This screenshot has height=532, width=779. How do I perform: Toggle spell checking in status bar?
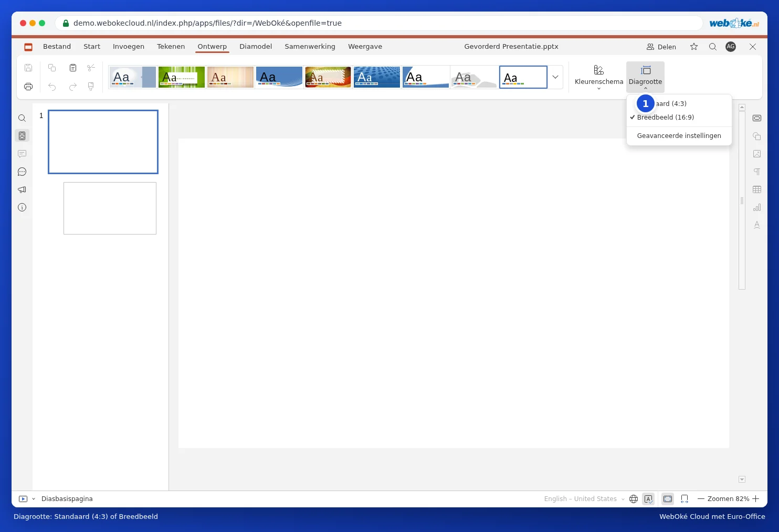pyautogui.click(x=649, y=499)
